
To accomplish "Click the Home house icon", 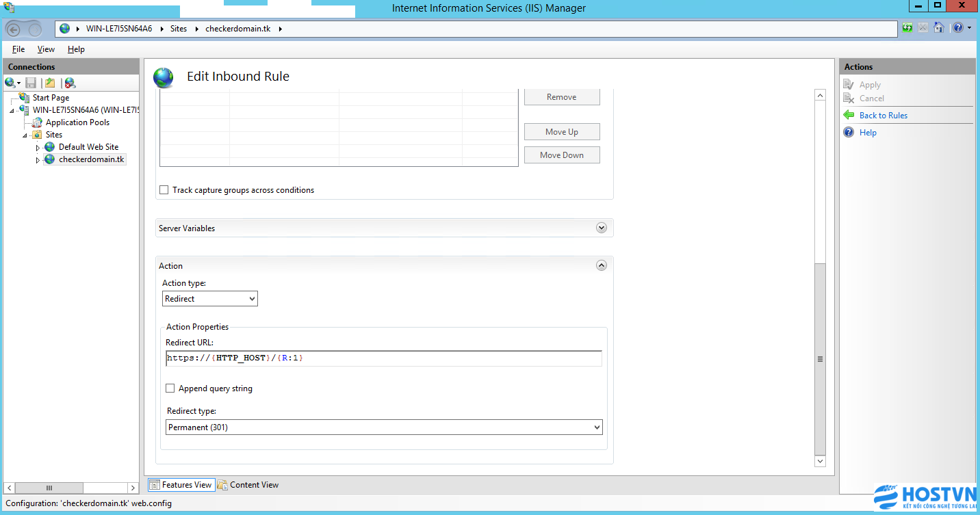I will pos(939,28).
